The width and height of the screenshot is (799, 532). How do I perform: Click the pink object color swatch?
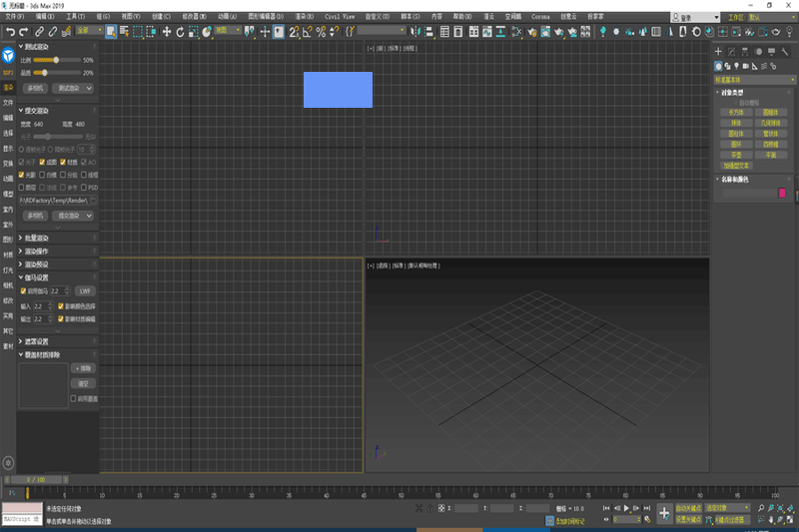[x=782, y=193]
